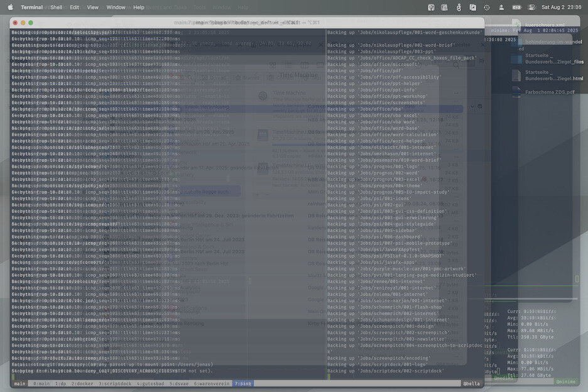Click the line 'Jobs/office/pdf-accessibility'

pyautogui.click(x=384, y=77)
